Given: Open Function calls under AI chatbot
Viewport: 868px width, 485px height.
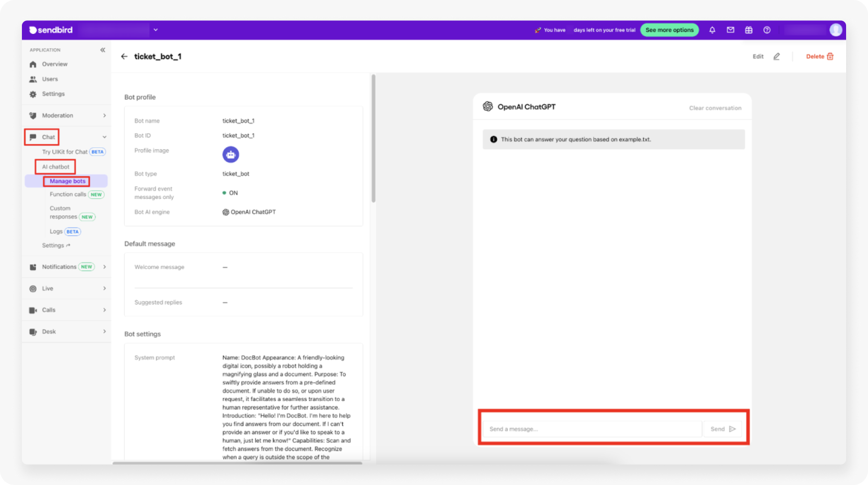Looking at the screenshot, I should coord(68,194).
